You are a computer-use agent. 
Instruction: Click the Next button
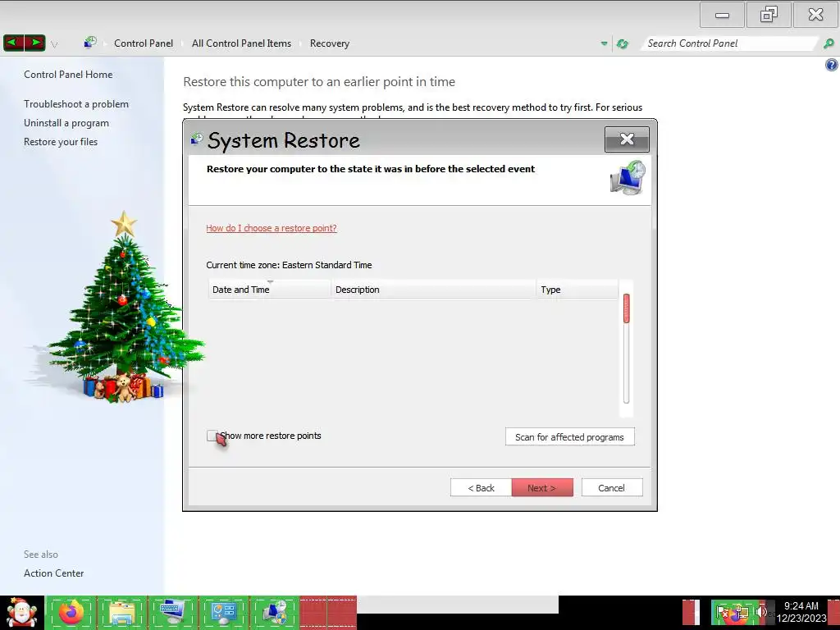coord(542,487)
